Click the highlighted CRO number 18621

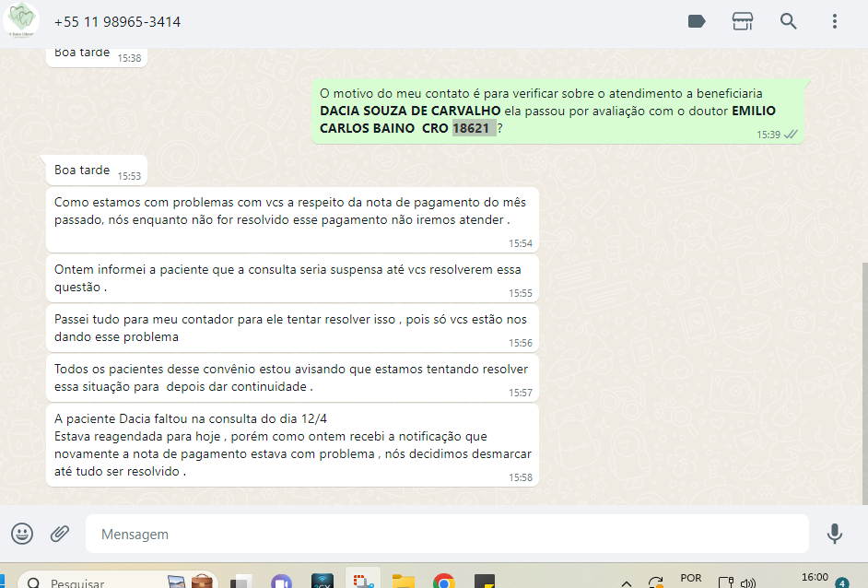473,129
